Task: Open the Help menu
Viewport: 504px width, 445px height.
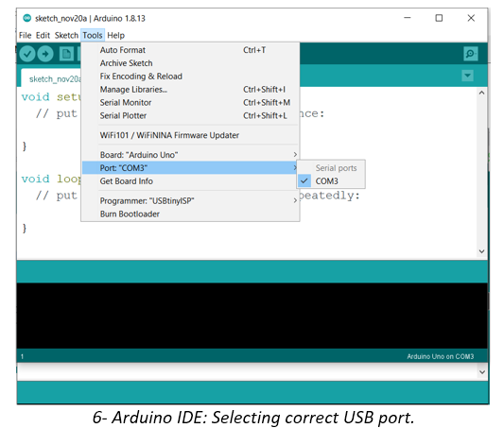Action: [115, 35]
